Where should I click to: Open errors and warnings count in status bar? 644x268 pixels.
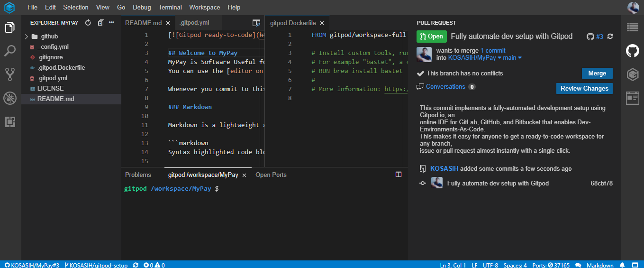154,265
